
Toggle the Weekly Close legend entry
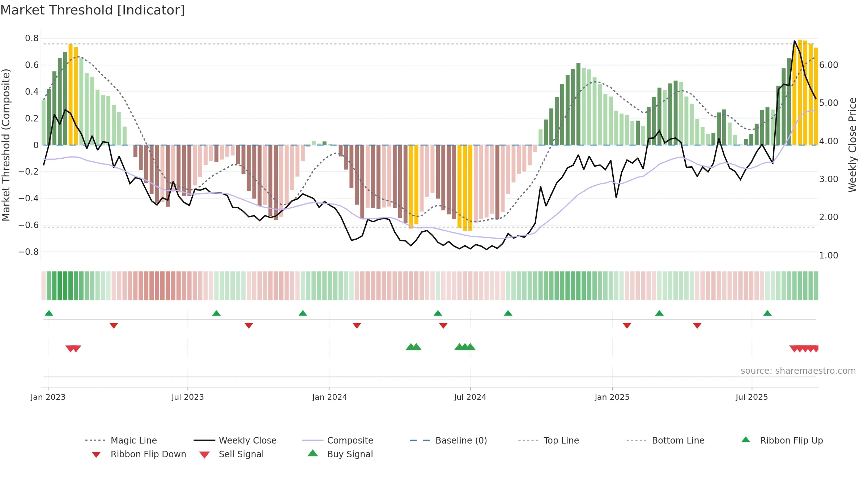[x=235, y=440]
